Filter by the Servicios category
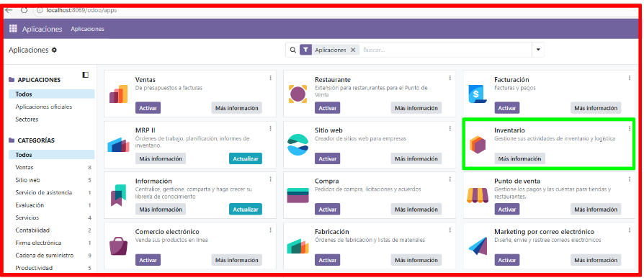Screen dimensions: 644x278 [51, 218]
